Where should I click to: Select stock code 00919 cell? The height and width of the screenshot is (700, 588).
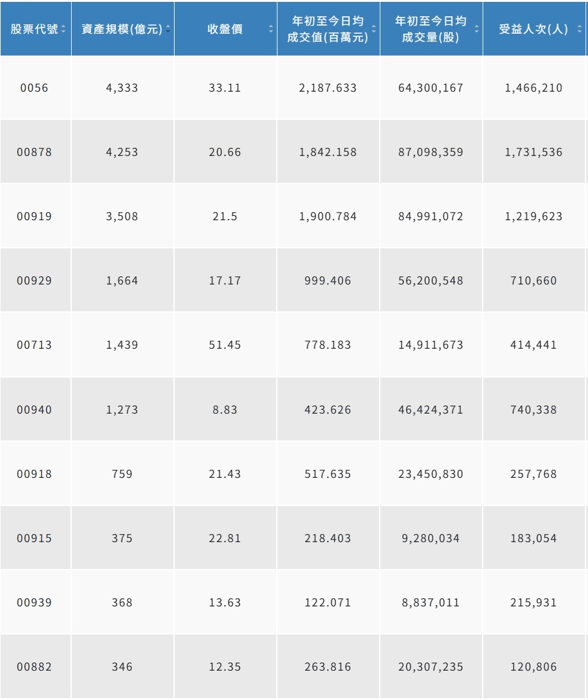click(x=36, y=216)
